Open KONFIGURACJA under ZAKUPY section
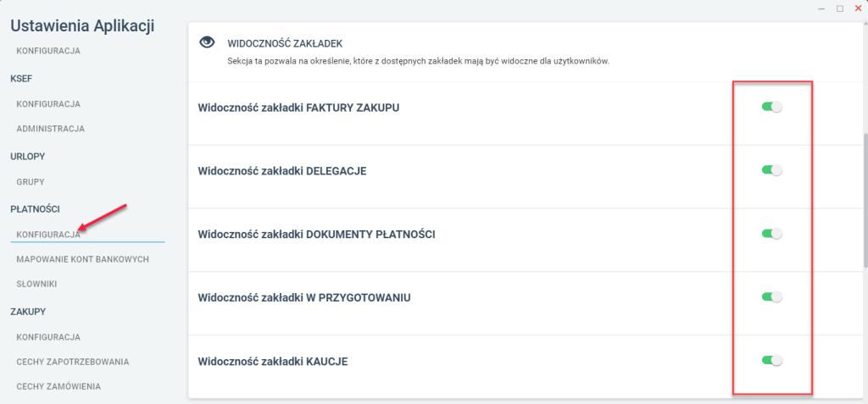 (48, 337)
